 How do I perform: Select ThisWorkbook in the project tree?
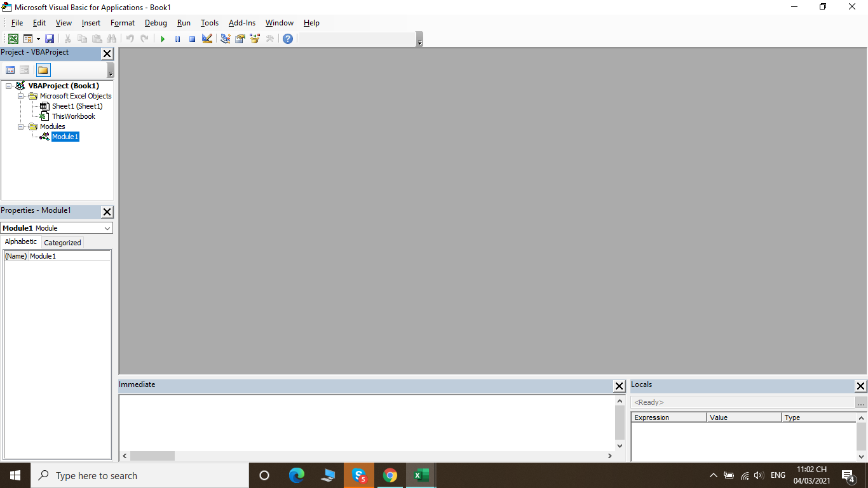coord(74,116)
